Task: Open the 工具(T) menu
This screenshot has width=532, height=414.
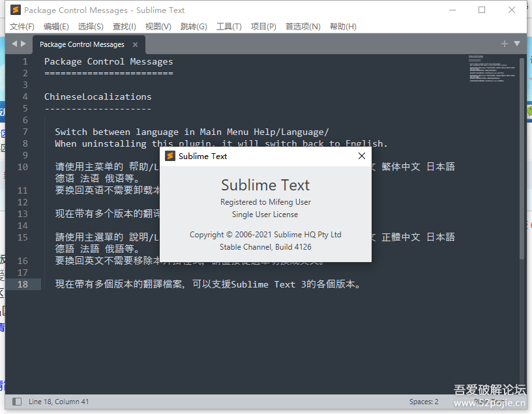Action: (x=229, y=26)
